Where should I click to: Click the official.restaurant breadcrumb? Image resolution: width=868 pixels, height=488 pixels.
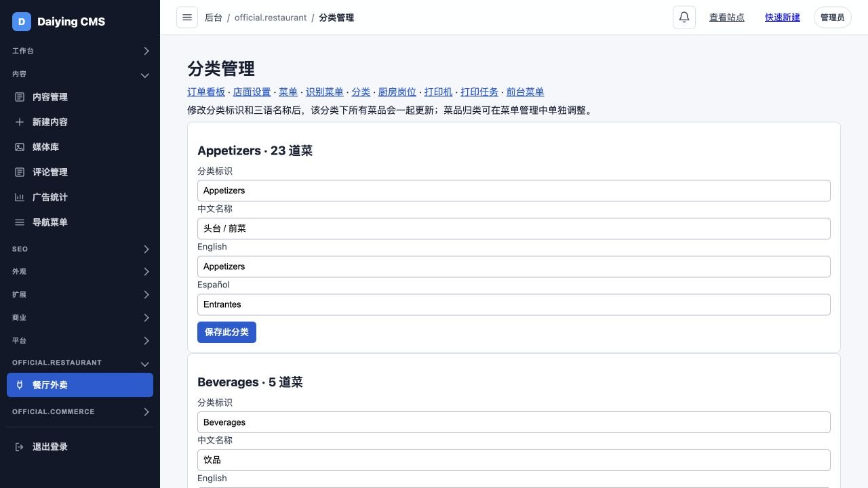tap(271, 18)
